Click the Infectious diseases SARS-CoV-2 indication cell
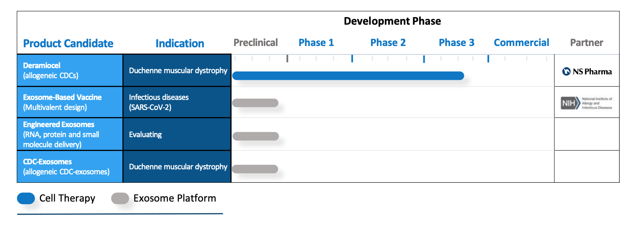644x230 pixels. pyautogui.click(x=177, y=102)
